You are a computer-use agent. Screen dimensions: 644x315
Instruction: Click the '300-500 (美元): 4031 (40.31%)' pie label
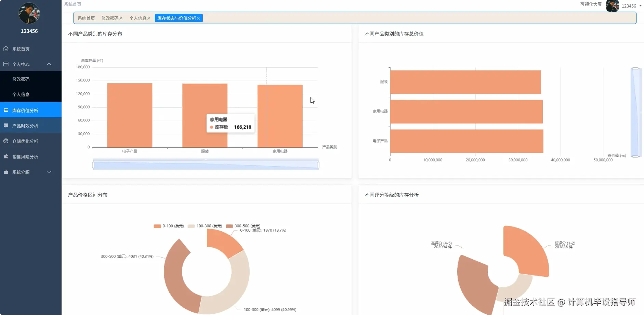coord(127,256)
